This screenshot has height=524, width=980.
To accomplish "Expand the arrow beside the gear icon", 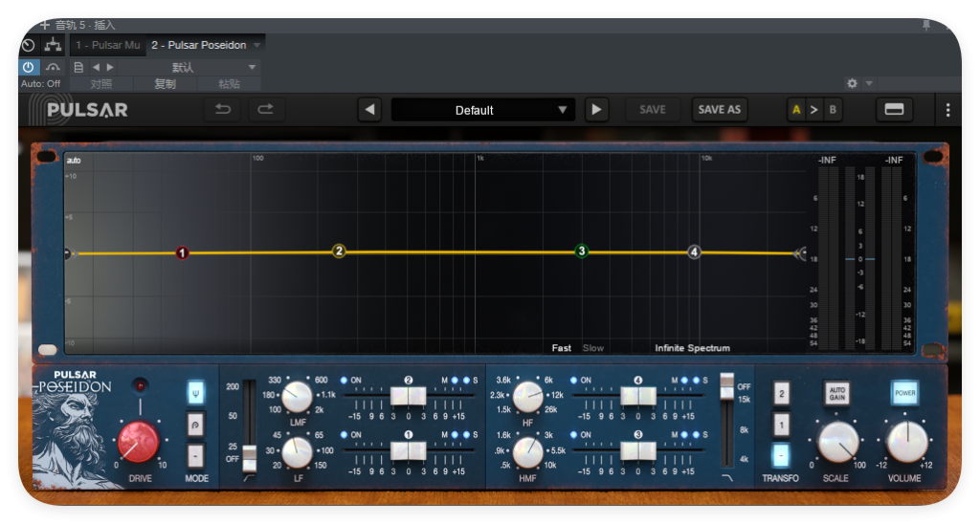I will point(869,83).
